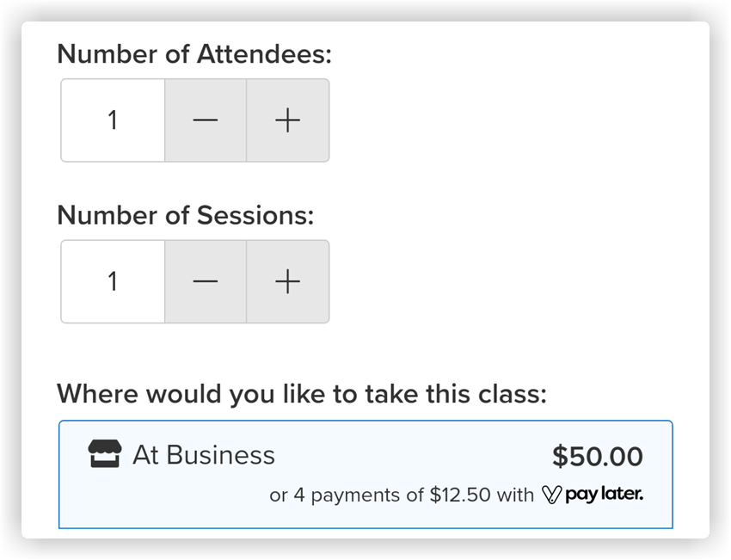Focus the Number of Sessions value field

pos(113,281)
